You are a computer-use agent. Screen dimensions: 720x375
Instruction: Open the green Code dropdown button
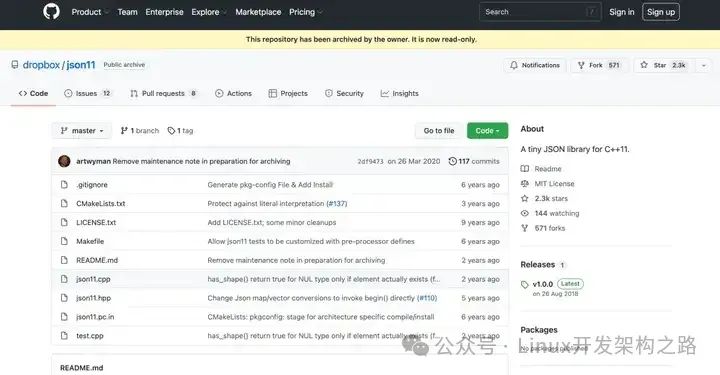pos(487,130)
